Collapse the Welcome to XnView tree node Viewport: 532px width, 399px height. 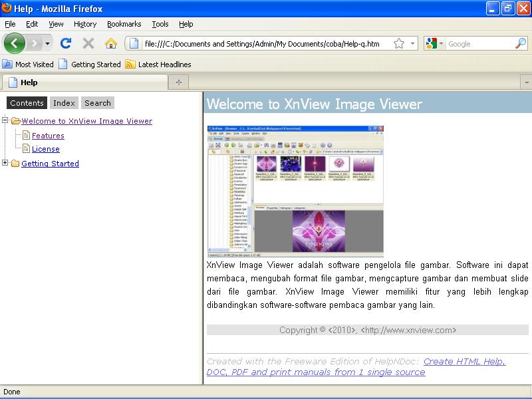tap(5, 120)
